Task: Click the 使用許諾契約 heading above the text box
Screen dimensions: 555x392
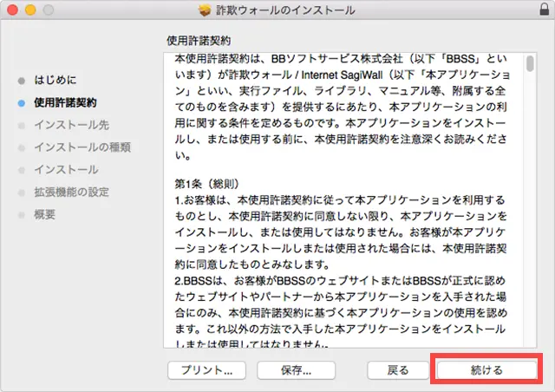Action: (199, 41)
